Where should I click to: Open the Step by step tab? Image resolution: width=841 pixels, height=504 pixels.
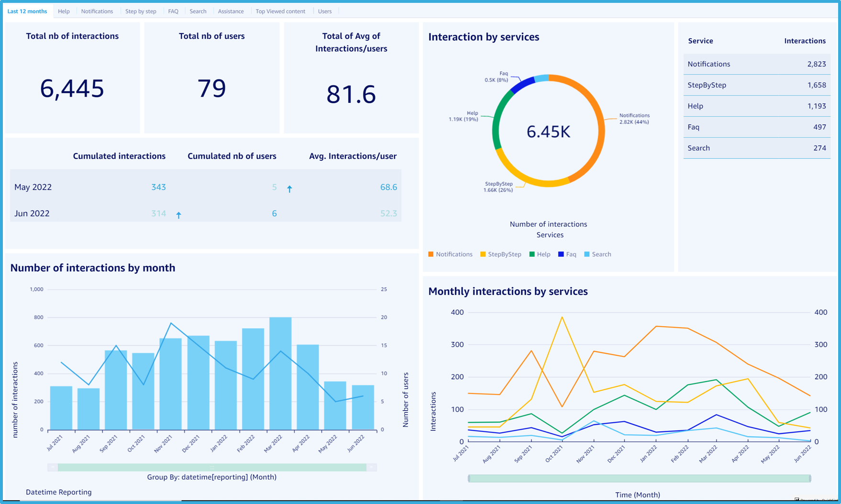(141, 11)
